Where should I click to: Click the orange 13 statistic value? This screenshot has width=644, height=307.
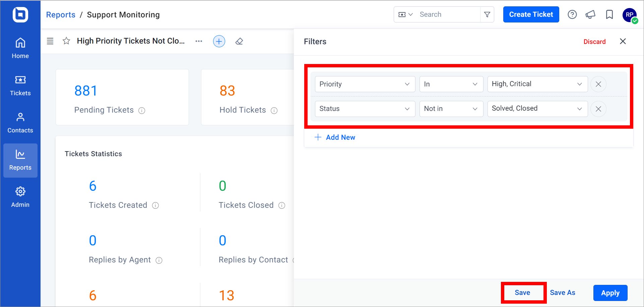pyautogui.click(x=227, y=296)
